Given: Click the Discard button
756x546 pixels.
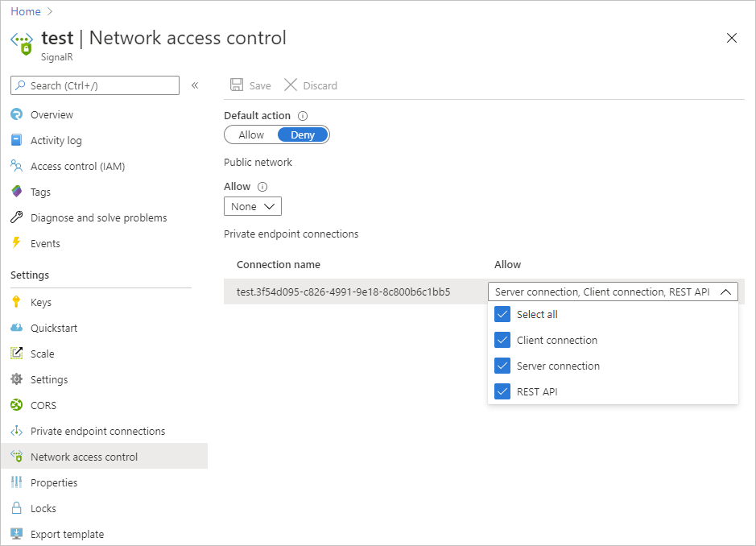Looking at the screenshot, I should click(x=312, y=85).
